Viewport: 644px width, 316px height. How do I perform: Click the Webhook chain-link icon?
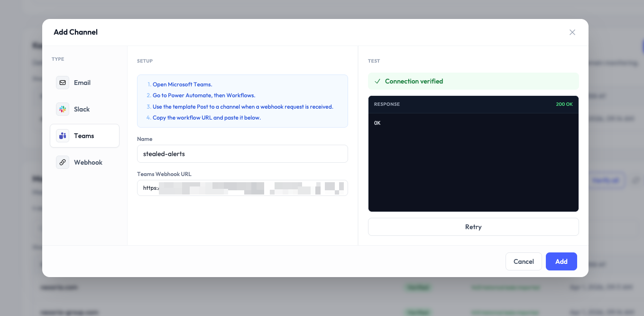pos(62,162)
